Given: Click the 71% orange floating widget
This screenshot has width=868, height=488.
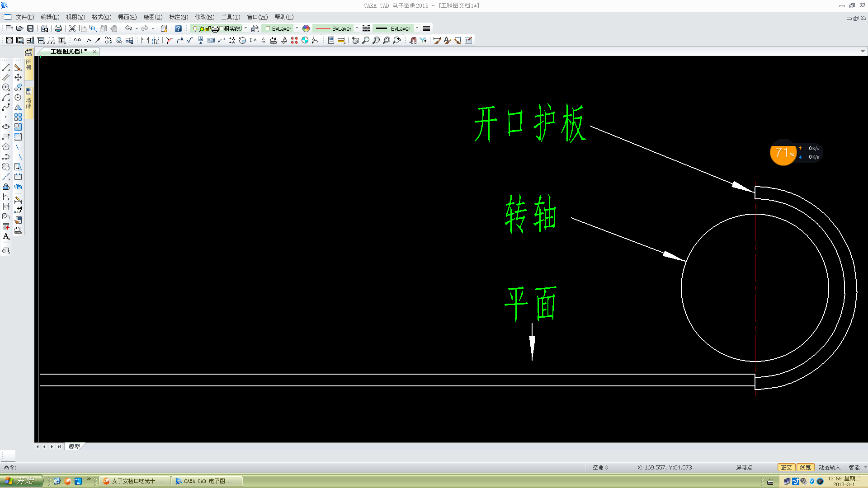Looking at the screenshot, I should [783, 153].
